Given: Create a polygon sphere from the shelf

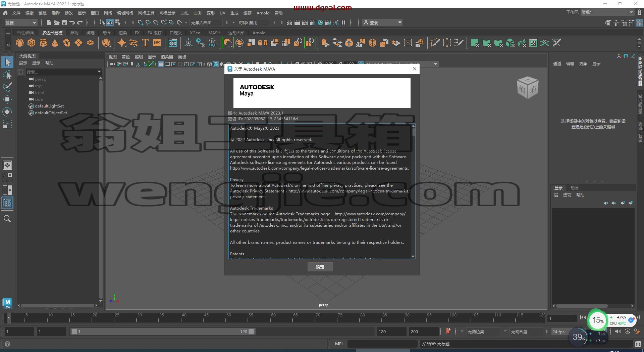Looking at the screenshot, I should click(x=20, y=43).
